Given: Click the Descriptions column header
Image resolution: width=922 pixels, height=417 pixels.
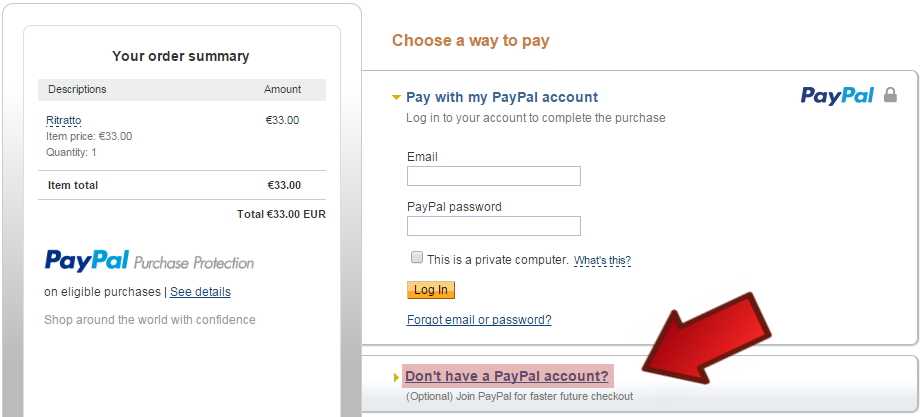Looking at the screenshot, I should point(77,89).
